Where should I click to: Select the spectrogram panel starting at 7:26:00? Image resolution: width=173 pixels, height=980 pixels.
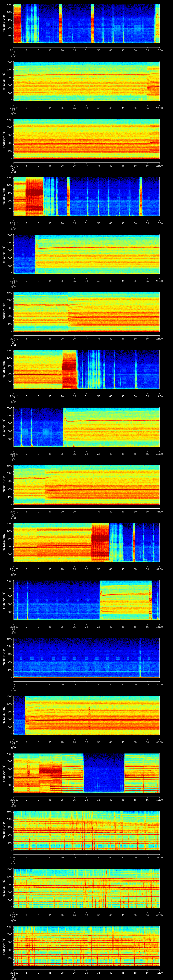pos(87,254)
